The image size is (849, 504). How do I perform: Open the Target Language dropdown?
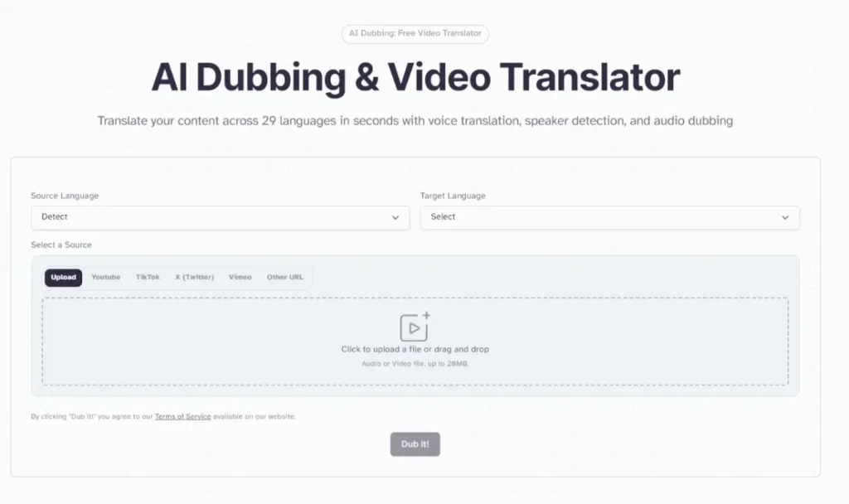pos(611,217)
